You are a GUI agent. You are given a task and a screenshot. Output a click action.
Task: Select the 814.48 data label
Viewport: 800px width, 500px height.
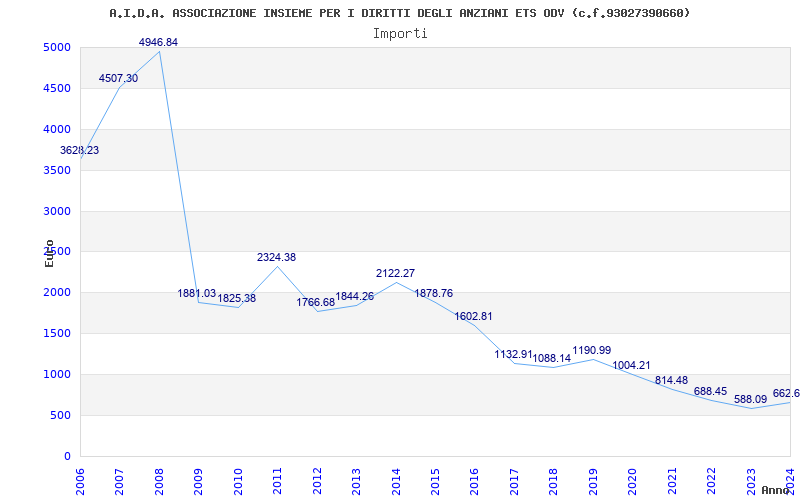(671, 380)
